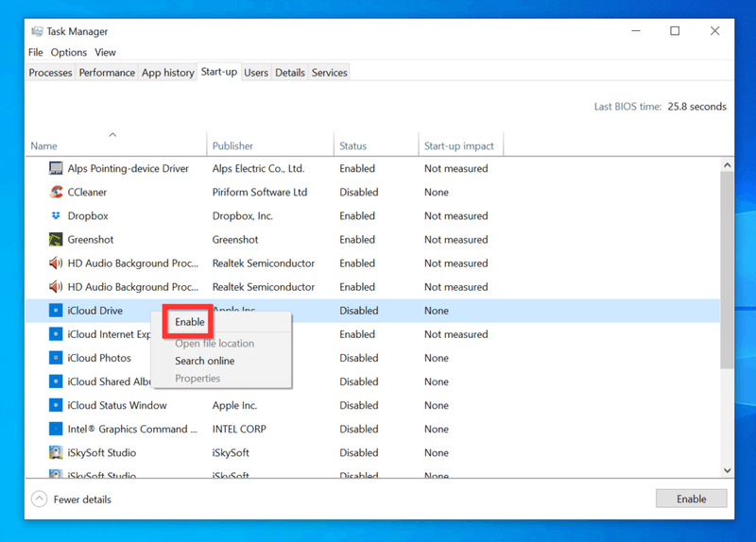Viewport: 756px width, 542px height.
Task: Click the iCloud Shared Albums icon
Action: click(x=56, y=381)
